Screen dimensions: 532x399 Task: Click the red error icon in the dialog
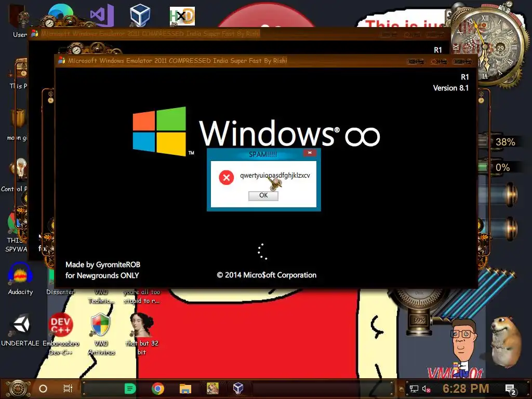(x=227, y=178)
